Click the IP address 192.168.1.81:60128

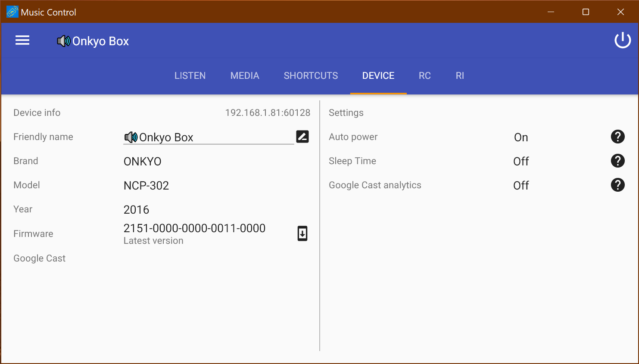(268, 113)
